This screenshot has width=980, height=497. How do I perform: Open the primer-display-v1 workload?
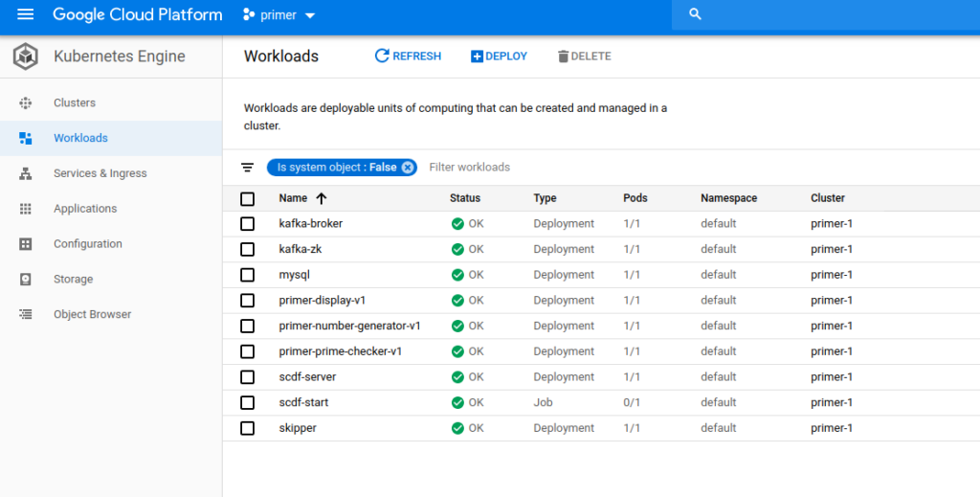click(x=323, y=301)
